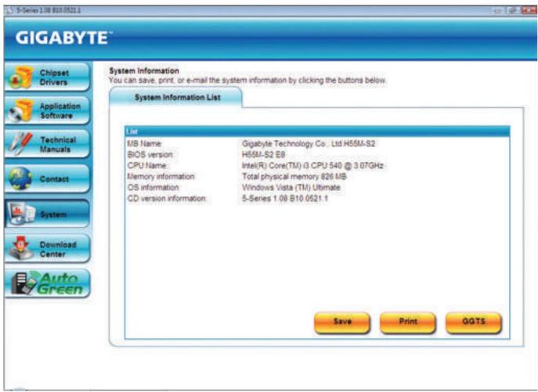Screen dimensions: 538x392
Task: Click the window title bar text
Action: 48,10
